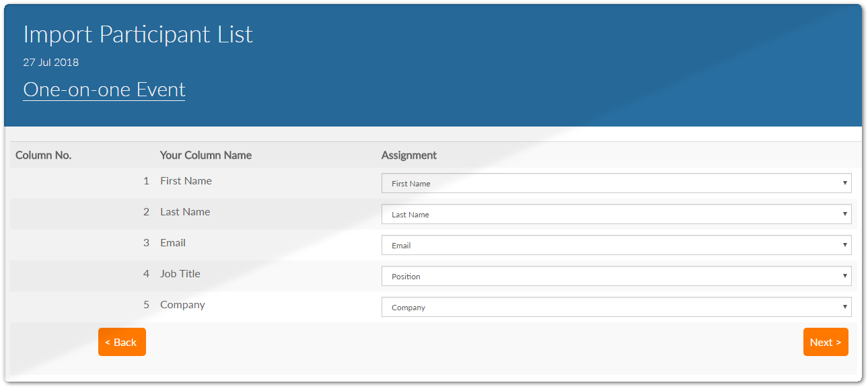
Task: Open the First Name assignment dropdown
Action: pos(616,183)
